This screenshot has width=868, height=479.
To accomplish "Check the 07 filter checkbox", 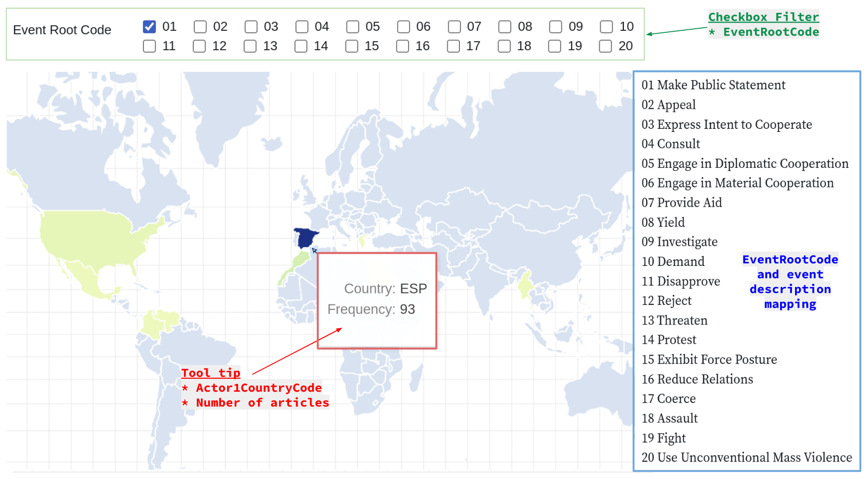I will [454, 27].
